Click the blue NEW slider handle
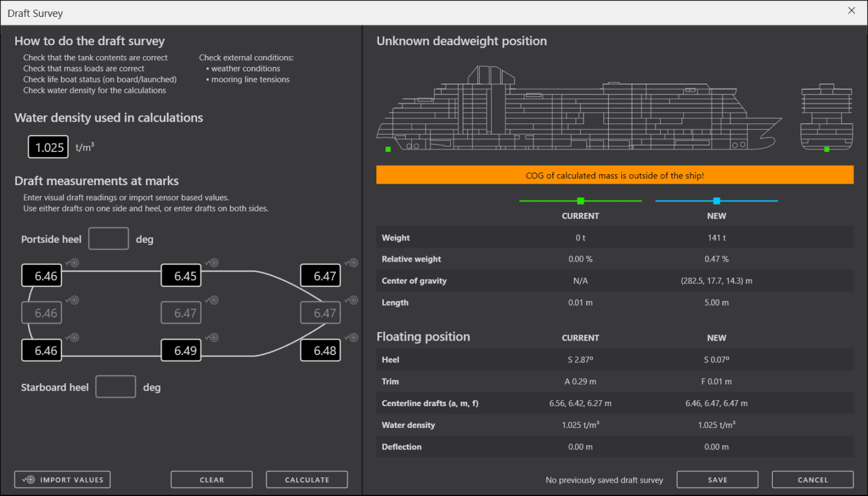This screenshot has height=496, width=868. (717, 201)
